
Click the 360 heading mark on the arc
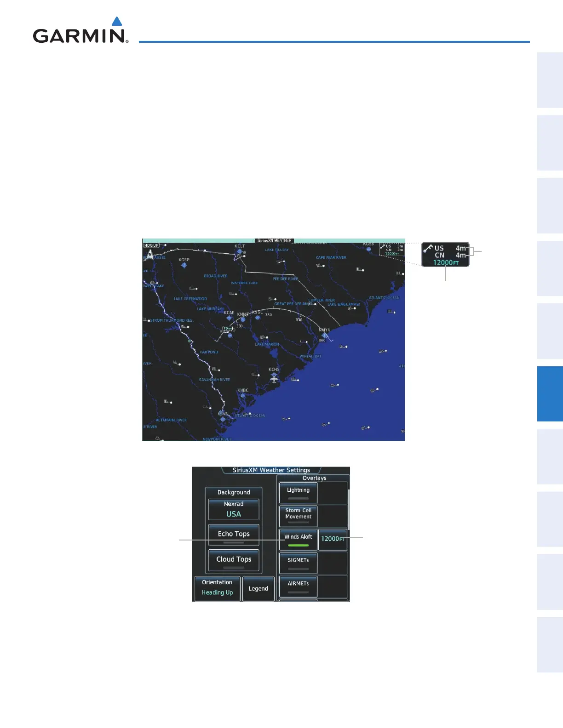pyautogui.click(x=269, y=315)
